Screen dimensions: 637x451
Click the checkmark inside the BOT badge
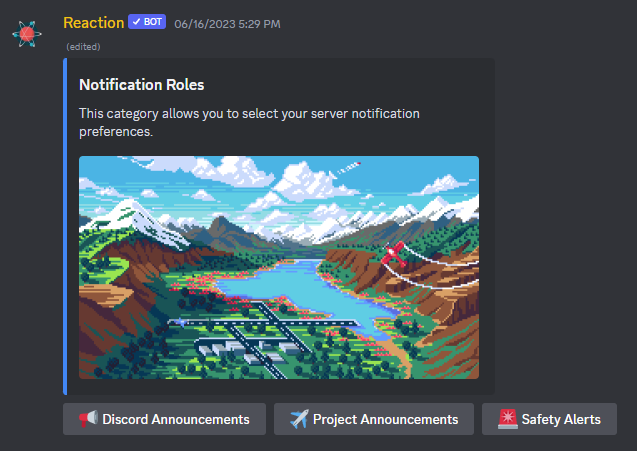136,22
